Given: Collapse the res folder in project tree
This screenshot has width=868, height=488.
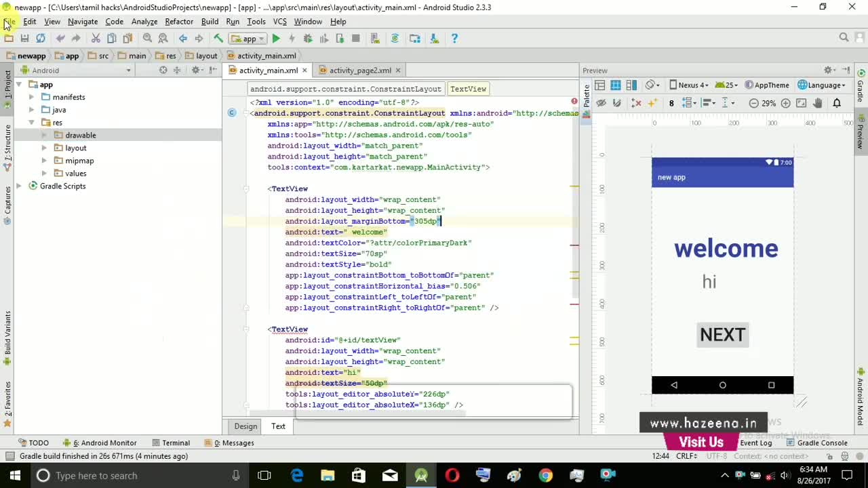Looking at the screenshot, I should pyautogui.click(x=31, y=123).
